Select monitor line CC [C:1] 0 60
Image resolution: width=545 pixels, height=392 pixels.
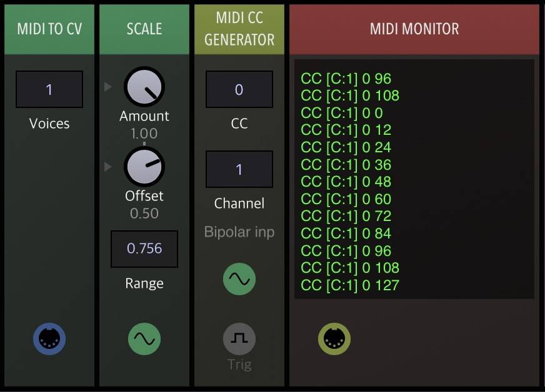click(x=346, y=199)
